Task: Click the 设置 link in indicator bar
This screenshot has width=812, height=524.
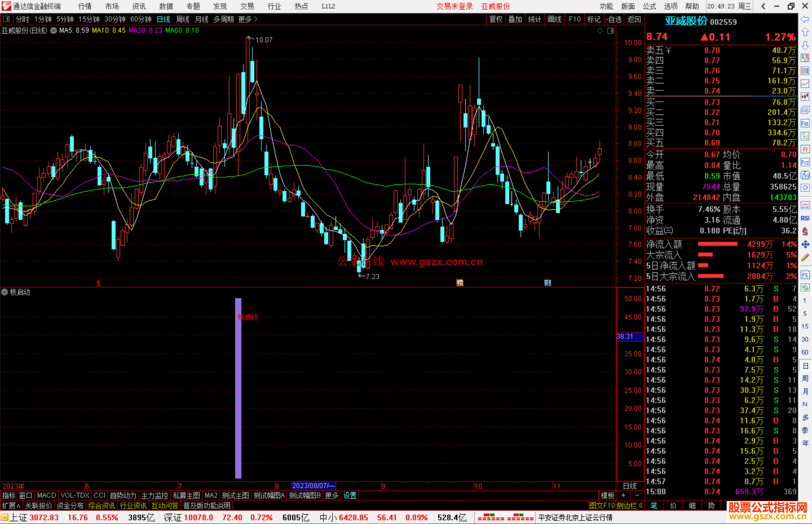Action: pyautogui.click(x=350, y=495)
